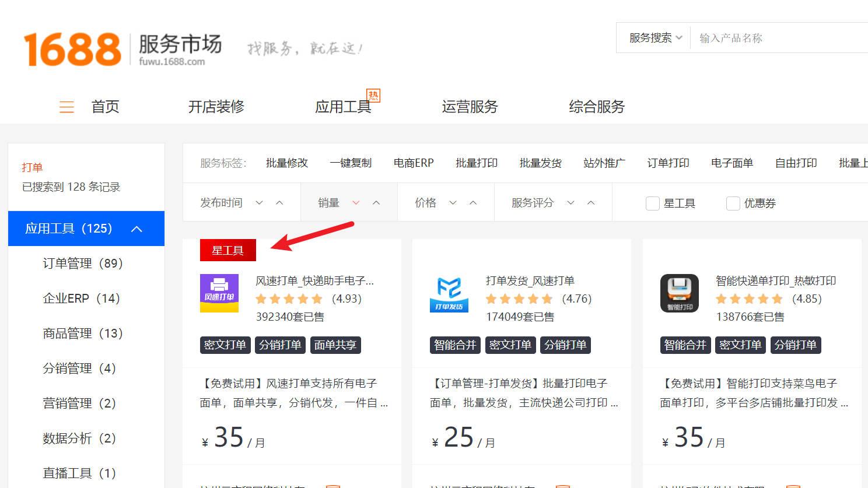Click the 服务市场 fuwu.1688.com title
Image resolution: width=868 pixels, height=488 pixels.
tap(180, 50)
